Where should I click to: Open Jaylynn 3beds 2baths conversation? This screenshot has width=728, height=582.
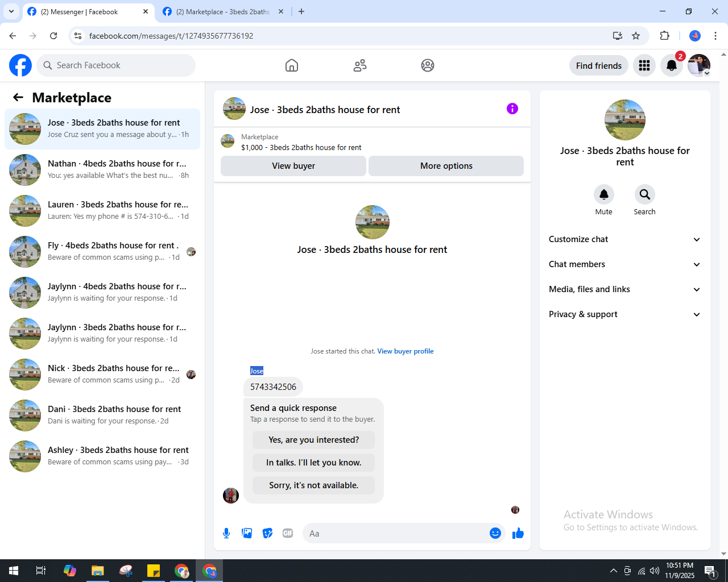pos(102,333)
